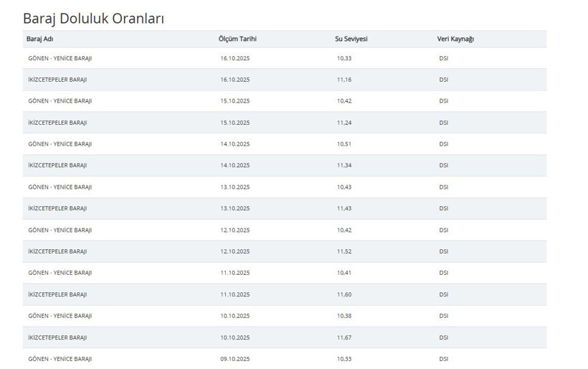Select the water level value 11,24

[344, 123]
